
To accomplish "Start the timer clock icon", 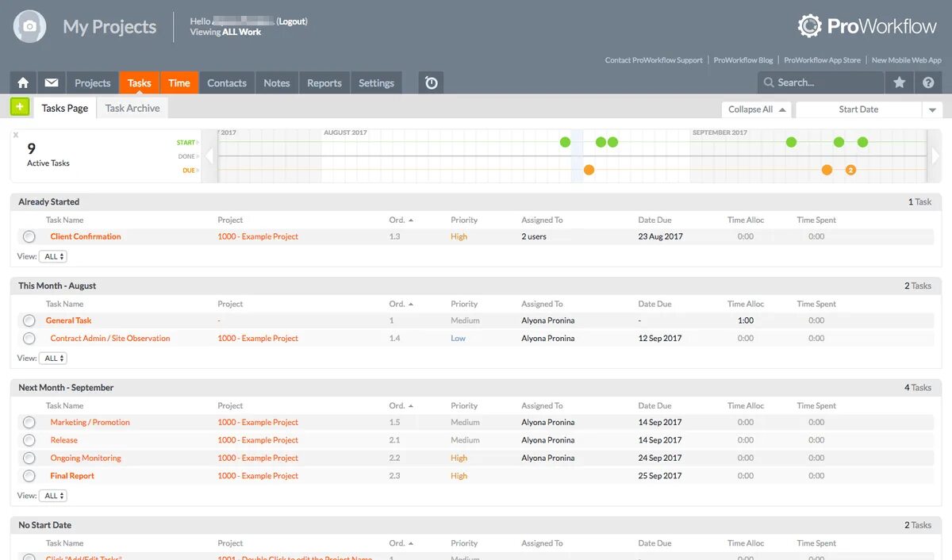I will point(431,82).
